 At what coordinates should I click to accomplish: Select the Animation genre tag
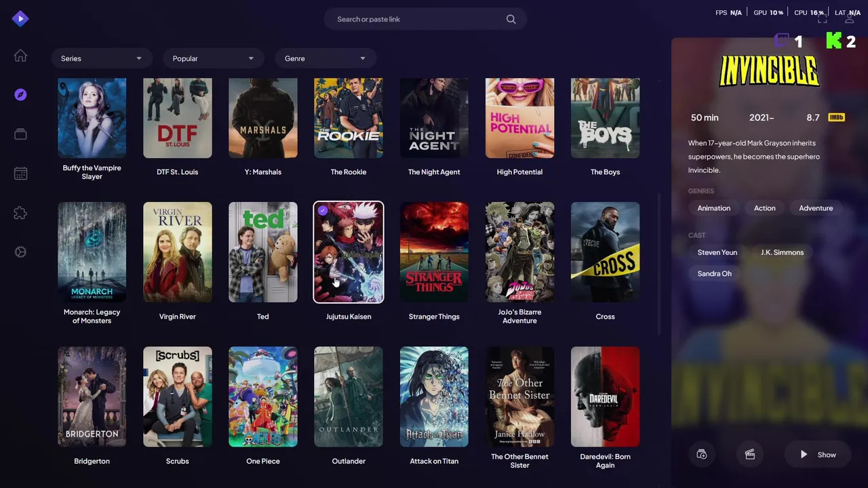pos(714,208)
